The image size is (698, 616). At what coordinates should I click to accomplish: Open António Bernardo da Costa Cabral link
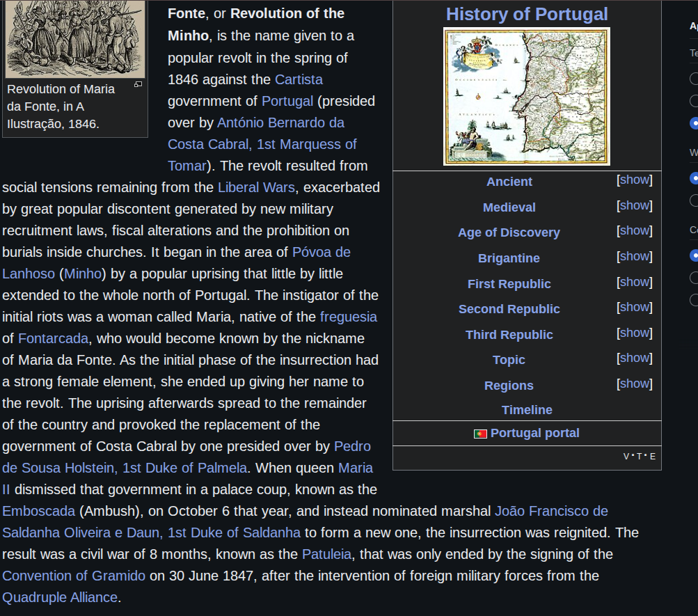click(262, 144)
